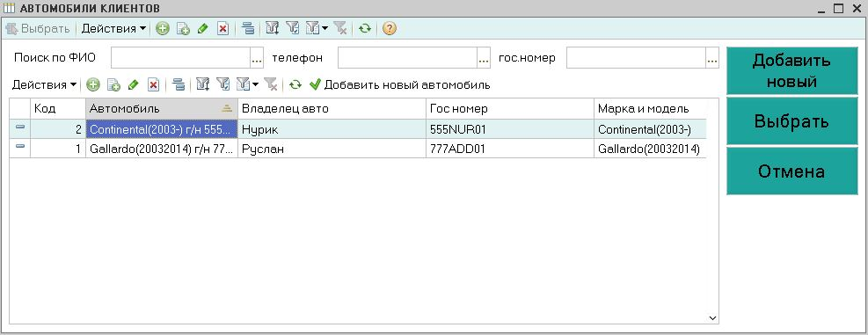Image resolution: width=868 pixels, height=335 pixels.
Task: Open Действия menu in the window command bar
Action: click(x=114, y=29)
